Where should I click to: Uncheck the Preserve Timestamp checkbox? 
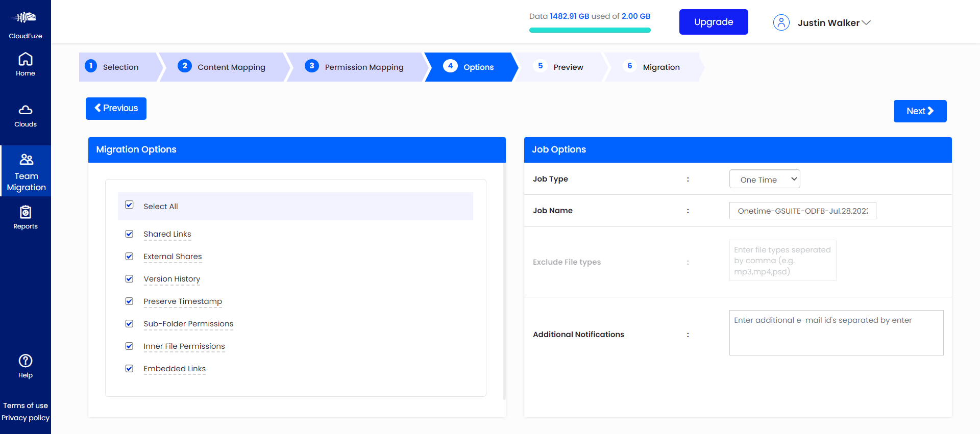click(129, 301)
